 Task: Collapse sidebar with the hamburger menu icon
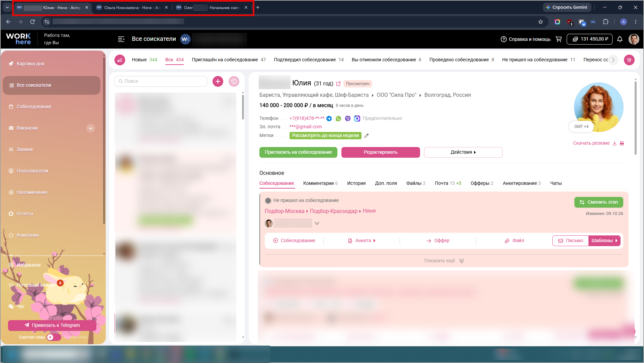[x=121, y=39]
